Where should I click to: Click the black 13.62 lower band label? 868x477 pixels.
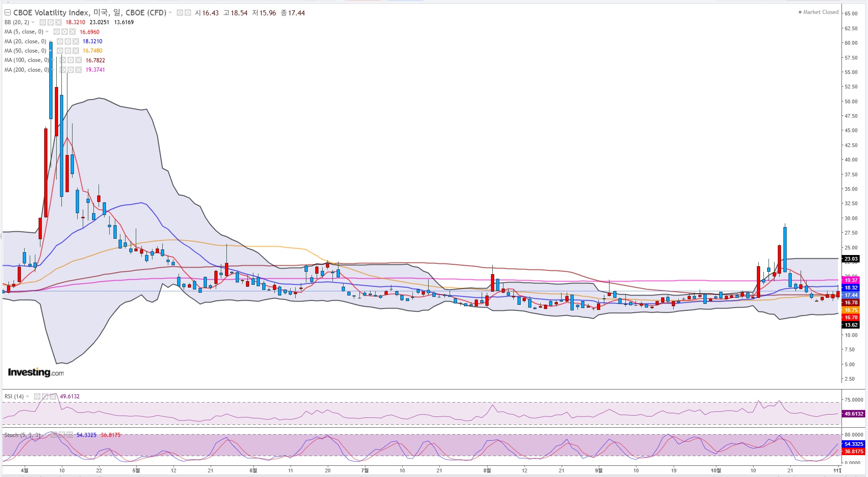tap(851, 325)
